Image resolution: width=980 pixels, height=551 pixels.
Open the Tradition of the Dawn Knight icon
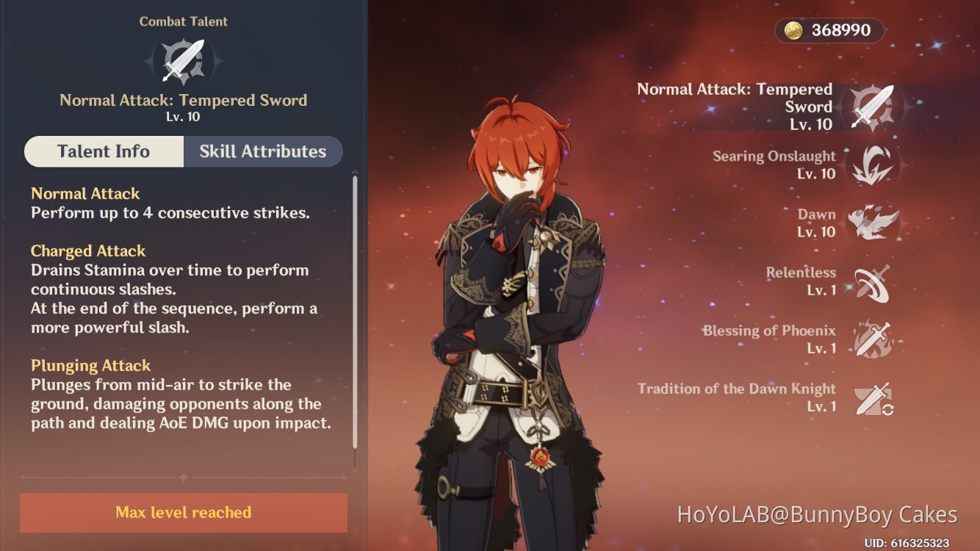tap(874, 398)
